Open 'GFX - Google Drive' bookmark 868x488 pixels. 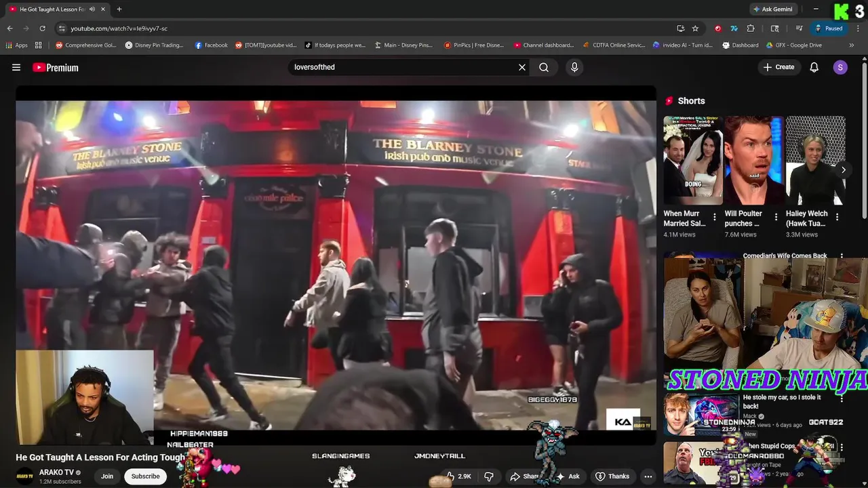794,45
